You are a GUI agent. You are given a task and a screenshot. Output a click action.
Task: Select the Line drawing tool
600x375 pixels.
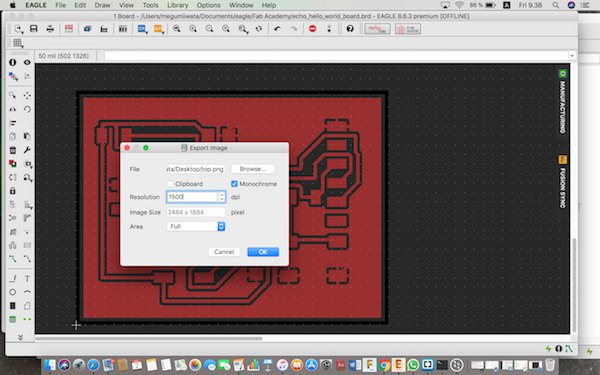pyautogui.click(x=13, y=279)
